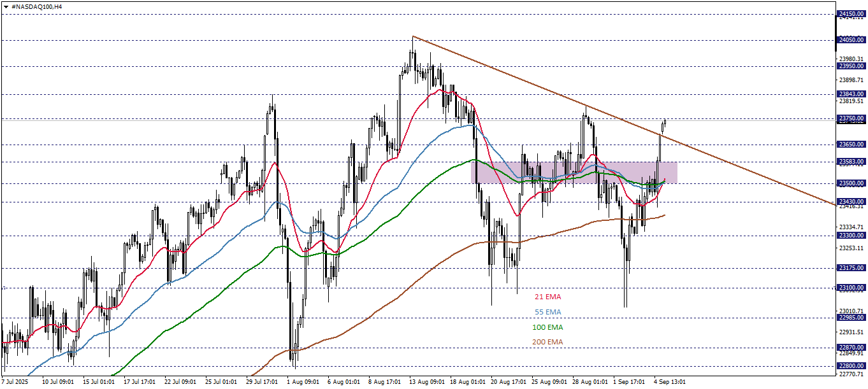This screenshot has height=389, width=868.
Task: Click the 1 Sep 17:01 time label
Action: tap(629, 382)
